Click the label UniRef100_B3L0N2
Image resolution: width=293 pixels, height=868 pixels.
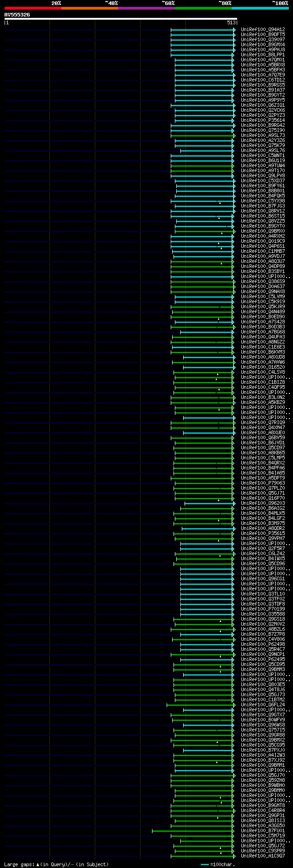pos(263,398)
